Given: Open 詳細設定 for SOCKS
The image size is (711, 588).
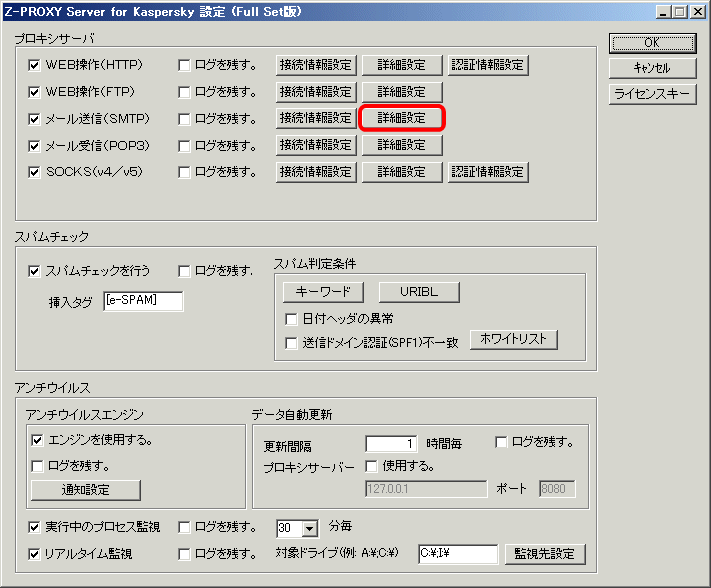Looking at the screenshot, I should pyautogui.click(x=402, y=172).
